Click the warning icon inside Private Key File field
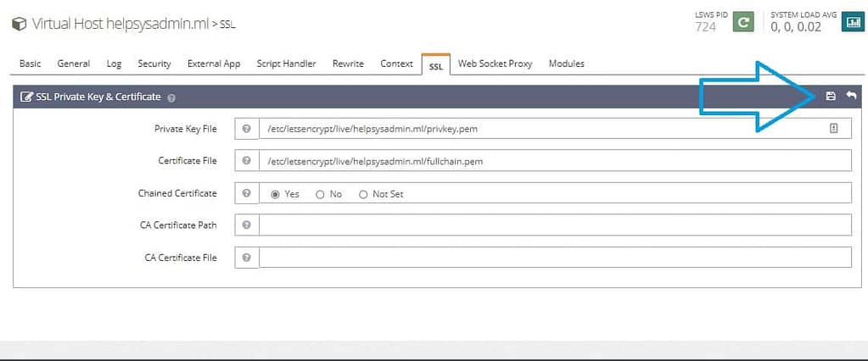 [834, 128]
